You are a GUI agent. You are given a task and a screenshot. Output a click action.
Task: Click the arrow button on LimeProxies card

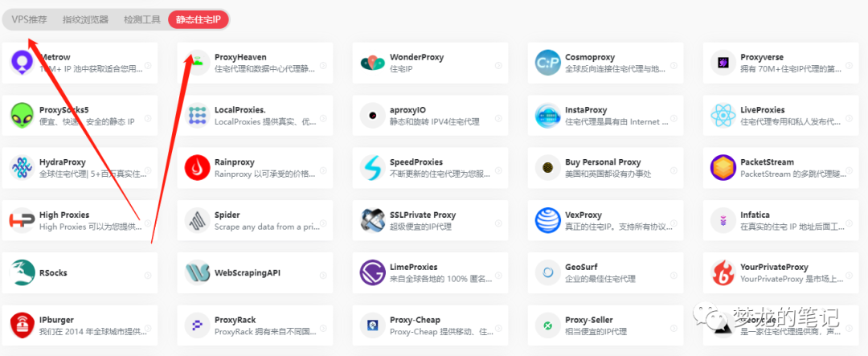498,275
